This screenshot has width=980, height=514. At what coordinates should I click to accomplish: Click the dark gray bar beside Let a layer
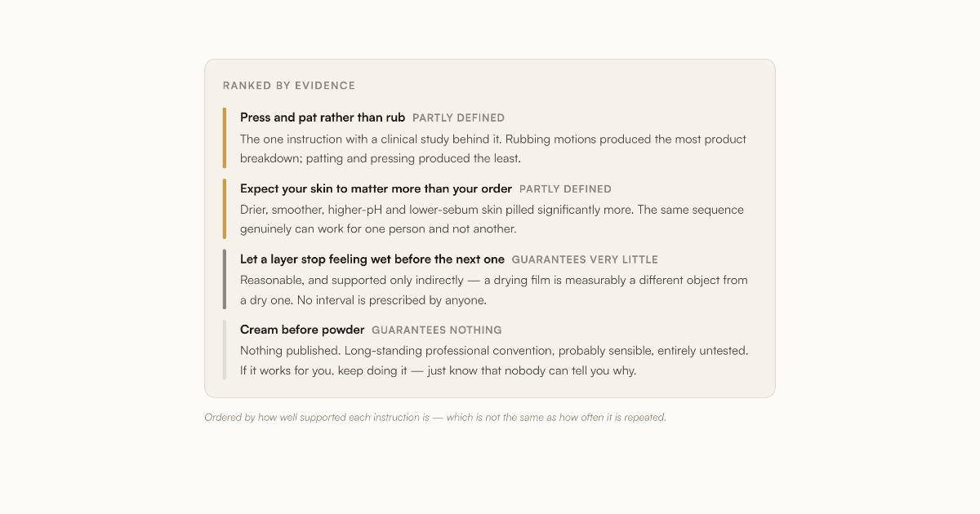pyautogui.click(x=225, y=280)
